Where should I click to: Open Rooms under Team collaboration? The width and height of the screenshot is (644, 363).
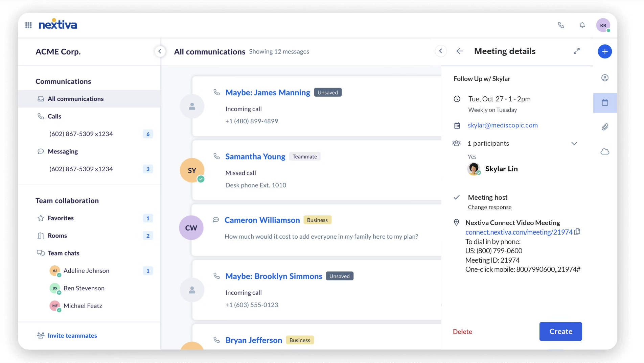click(57, 236)
